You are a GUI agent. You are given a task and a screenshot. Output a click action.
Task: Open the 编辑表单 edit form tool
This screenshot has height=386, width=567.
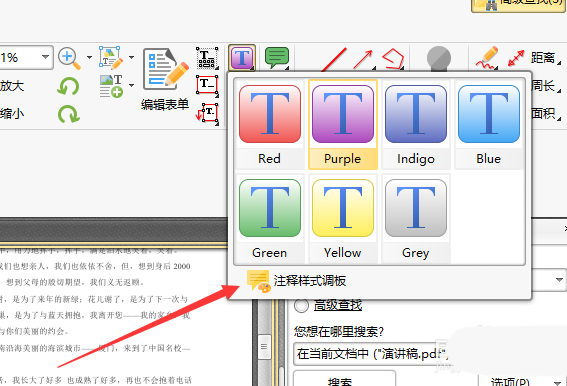point(165,79)
